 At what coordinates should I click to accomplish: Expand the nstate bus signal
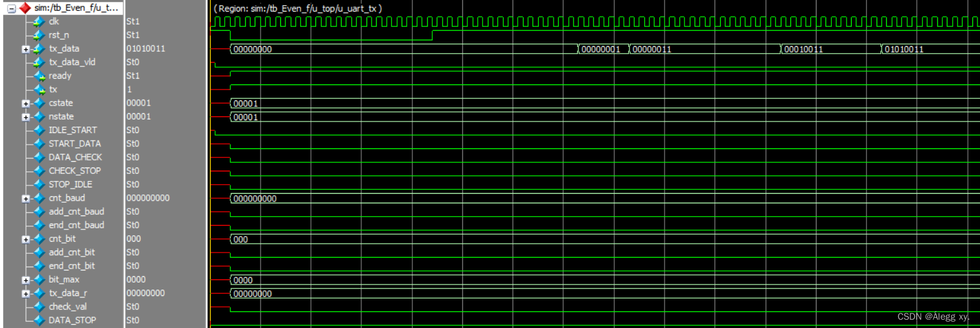point(26,117)
